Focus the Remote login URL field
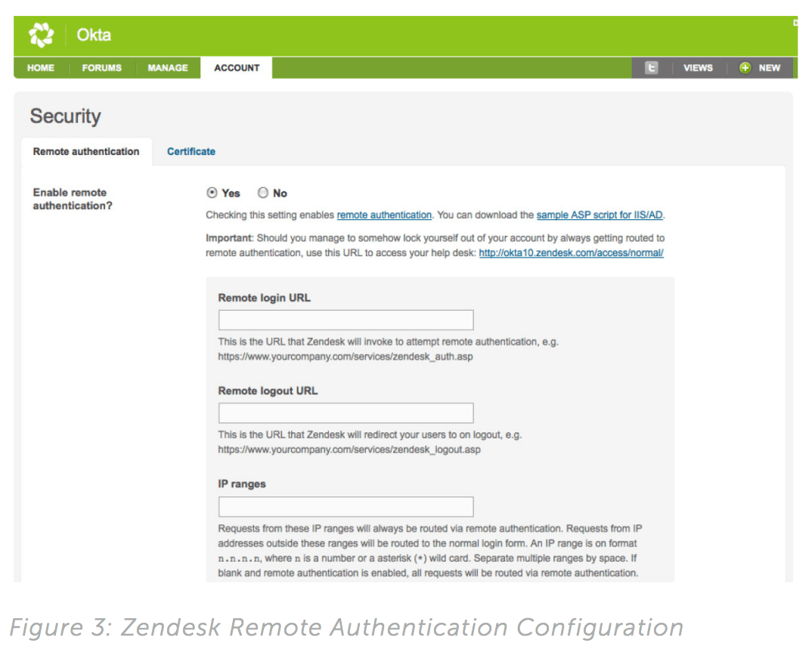 346,320
